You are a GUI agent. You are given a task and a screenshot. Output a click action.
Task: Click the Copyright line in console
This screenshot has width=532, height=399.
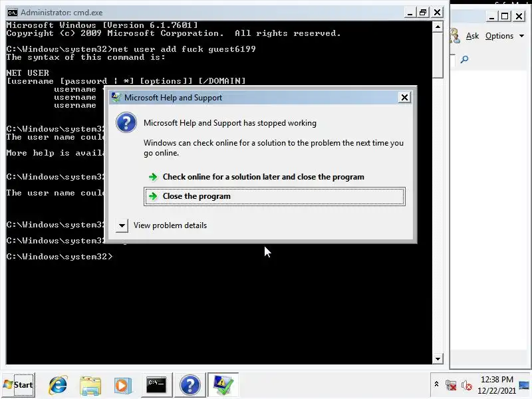click(x=174, y=33)
